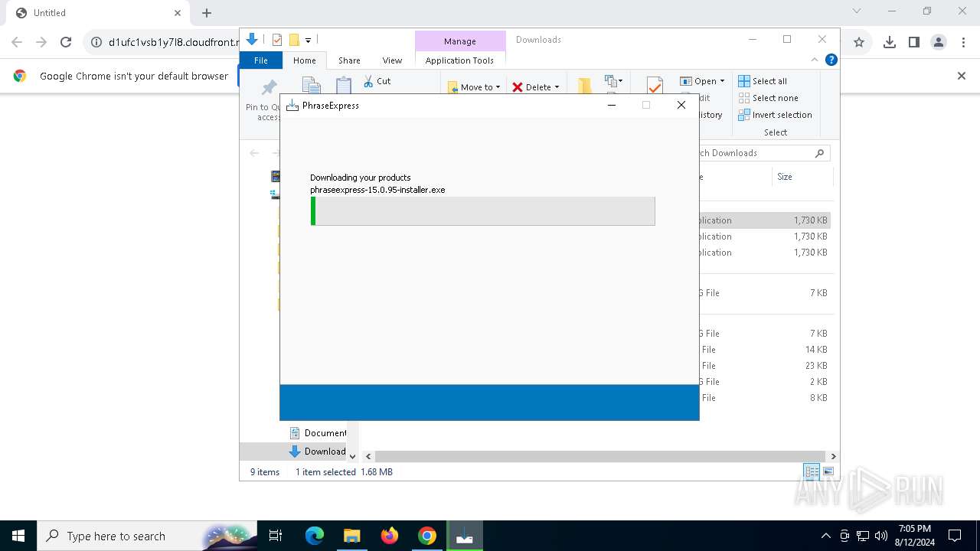This screenshot has height=551, width=980.
Task: Click the Explorer back navigation arrow
Action: (x=254, y=153)
